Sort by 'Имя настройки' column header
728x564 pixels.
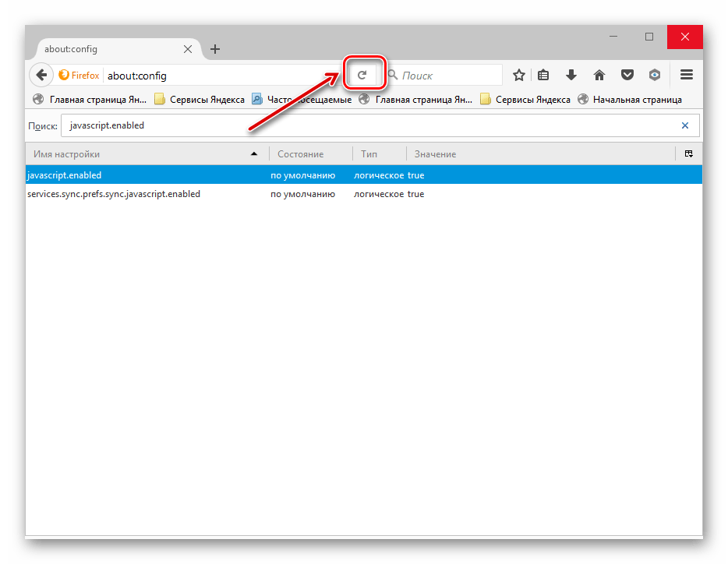(140, 154)
